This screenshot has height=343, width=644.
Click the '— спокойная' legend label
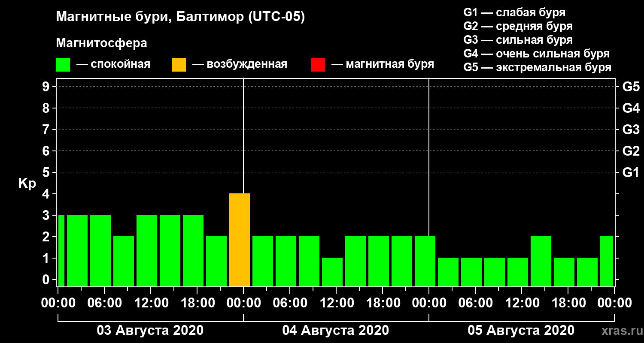point(113,65)
